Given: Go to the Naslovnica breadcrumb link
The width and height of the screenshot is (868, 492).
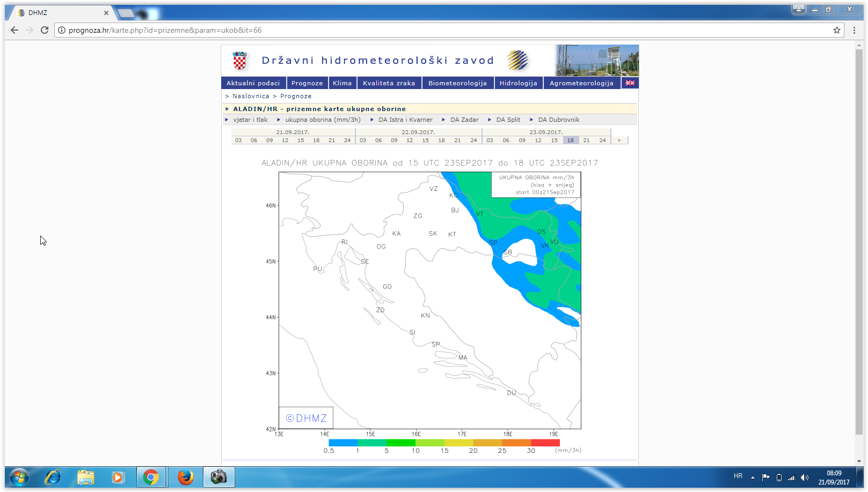Looking at the screenshot, I should (251, 96).
